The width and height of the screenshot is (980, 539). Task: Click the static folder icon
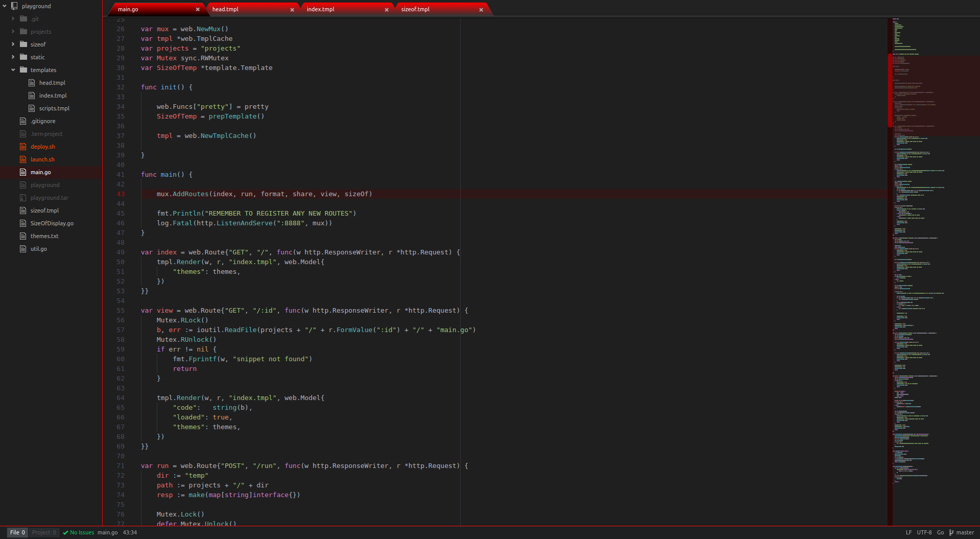click(23, 57)
